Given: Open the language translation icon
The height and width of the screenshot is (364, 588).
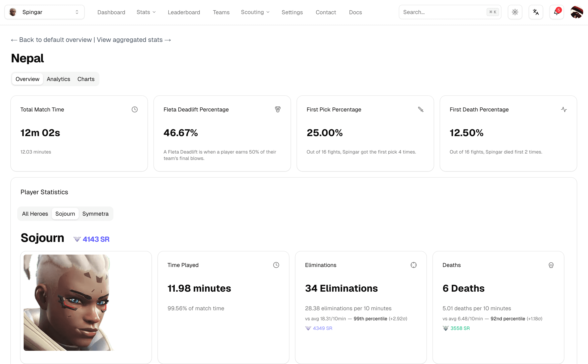Looking at the screenshot, I should coord(535,12).
